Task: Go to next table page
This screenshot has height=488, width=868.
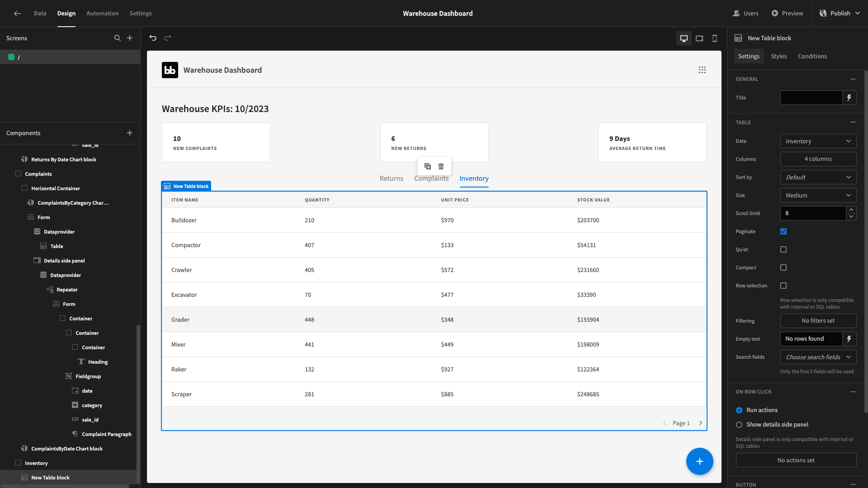Action: click(701, 423)
